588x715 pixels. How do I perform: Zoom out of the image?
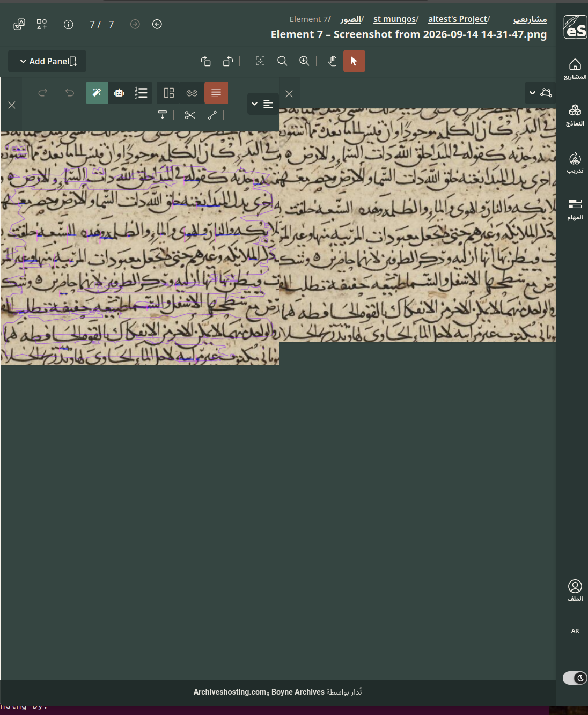pos(282,61)
